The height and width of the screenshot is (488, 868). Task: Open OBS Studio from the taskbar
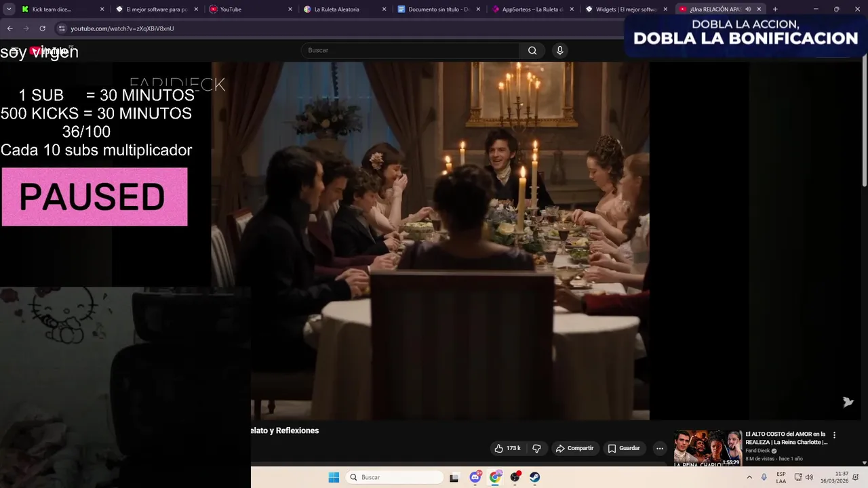click(515, 477)
